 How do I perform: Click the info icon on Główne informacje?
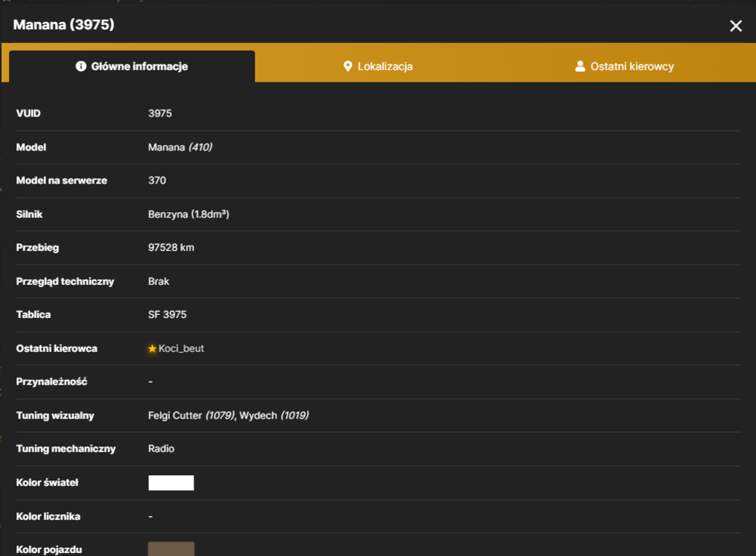[81, 66]
